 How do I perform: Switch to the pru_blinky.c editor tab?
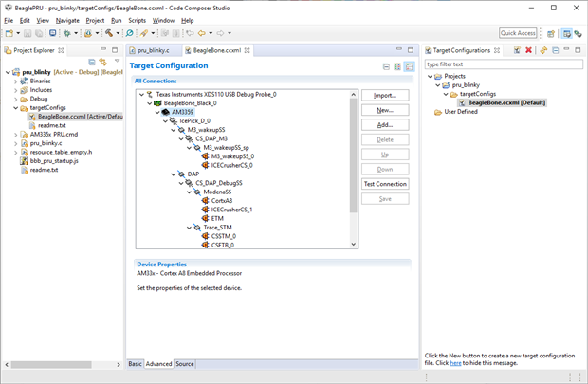pos(153,50)
